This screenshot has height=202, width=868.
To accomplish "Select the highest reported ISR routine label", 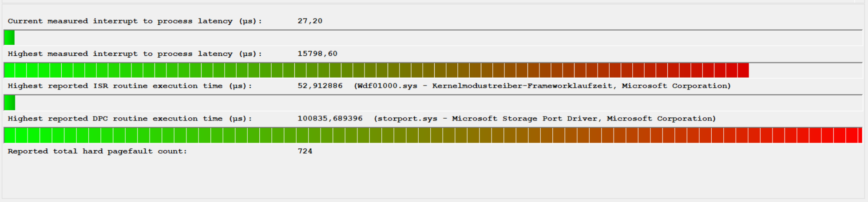I will tap(130, 86).
